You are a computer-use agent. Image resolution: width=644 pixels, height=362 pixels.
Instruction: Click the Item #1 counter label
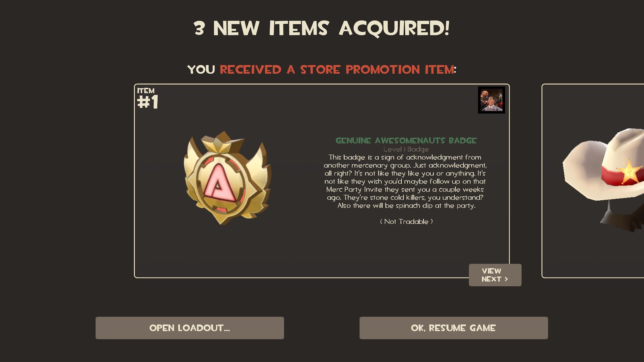148,99
